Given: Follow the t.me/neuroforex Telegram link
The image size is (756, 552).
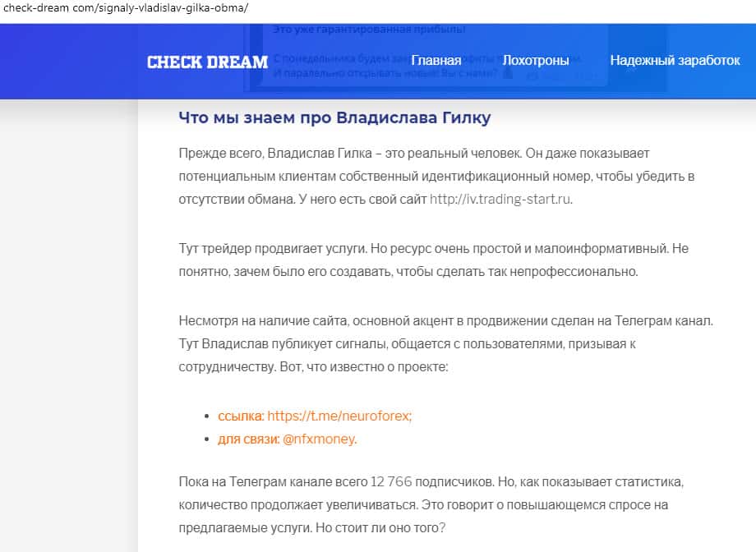Looking at the screenshot, I should pos(339,416).
